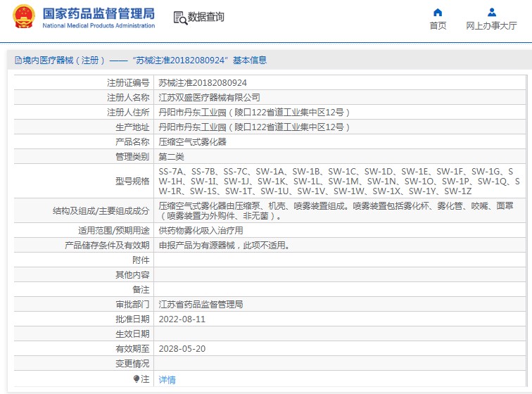The image size is (532, 394).
Task: Click National Medical Products Administration text
Action: tap(99, 25)
